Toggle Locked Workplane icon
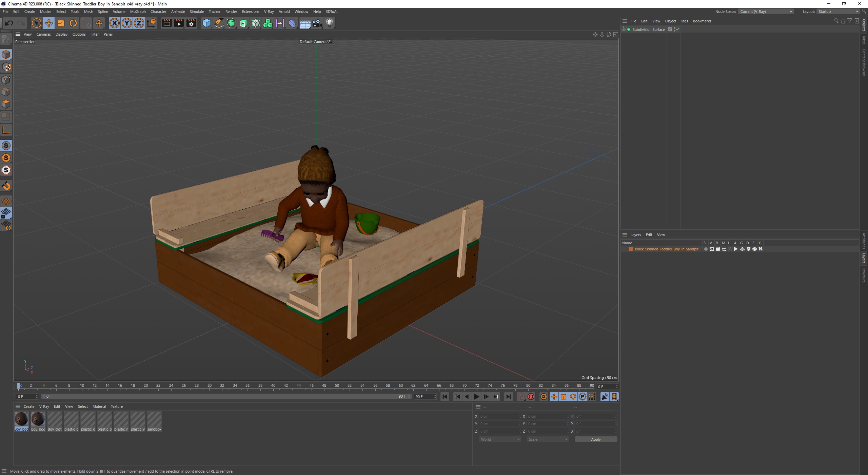Screen dimensions: 868x475 point(6,213)
